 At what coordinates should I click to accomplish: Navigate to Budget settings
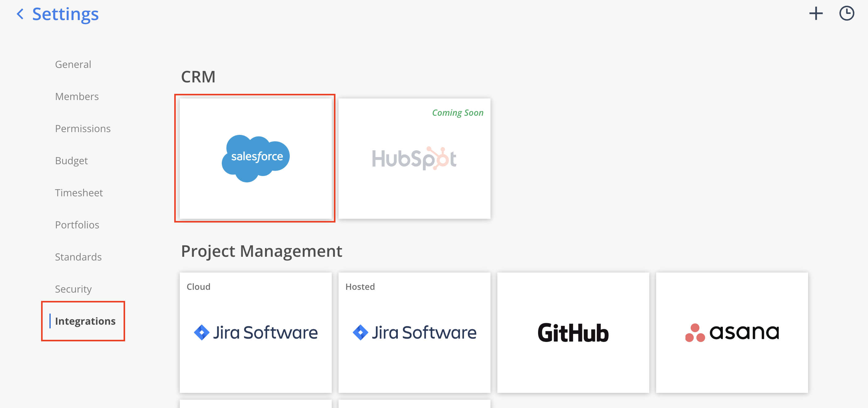pos(71,160)
